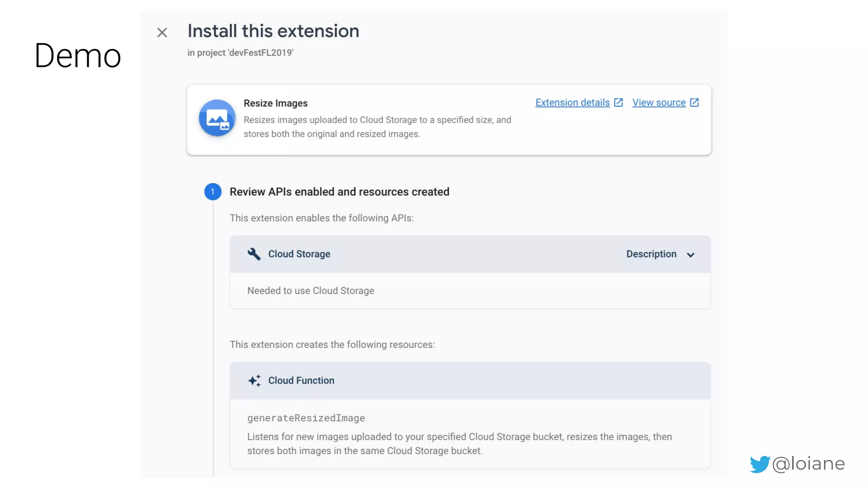This screenshot has height=488, width=868.
Task: Click the @loiane Twitter handle
Action: [x=808, y=464]
